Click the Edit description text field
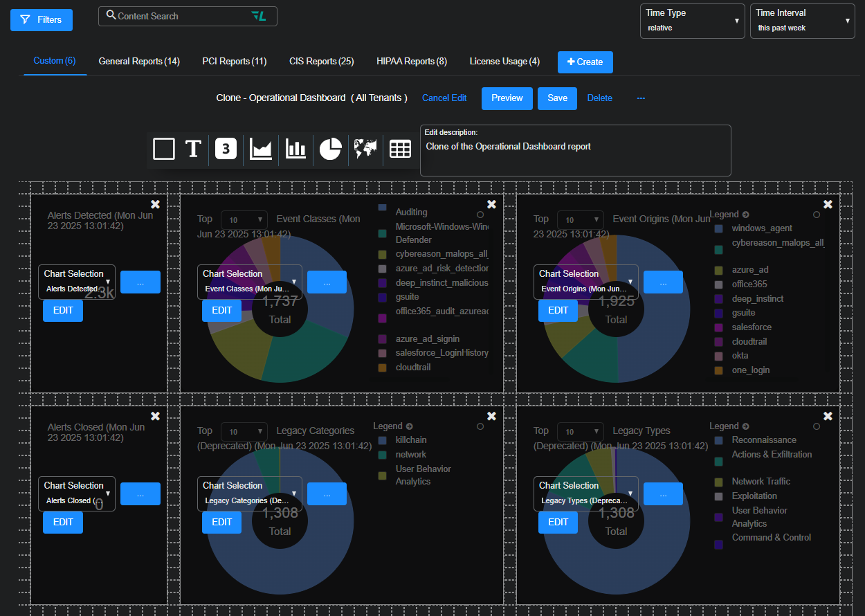Image resolution: width=865 pixels, height=616 pixels. pyautogui.click(x=576, y=150)
